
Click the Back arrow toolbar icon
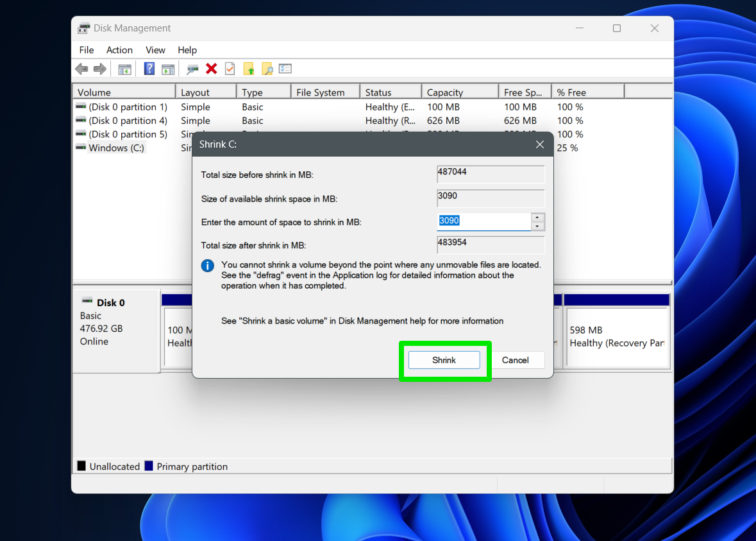click(82, 69)
